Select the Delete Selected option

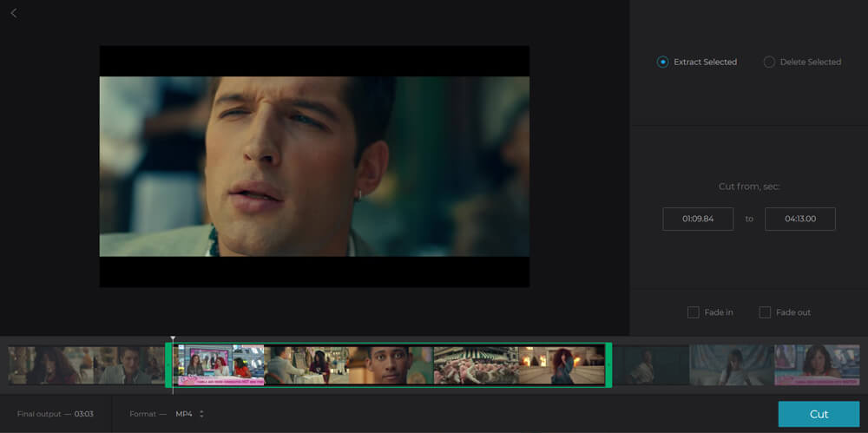point(802,62)
